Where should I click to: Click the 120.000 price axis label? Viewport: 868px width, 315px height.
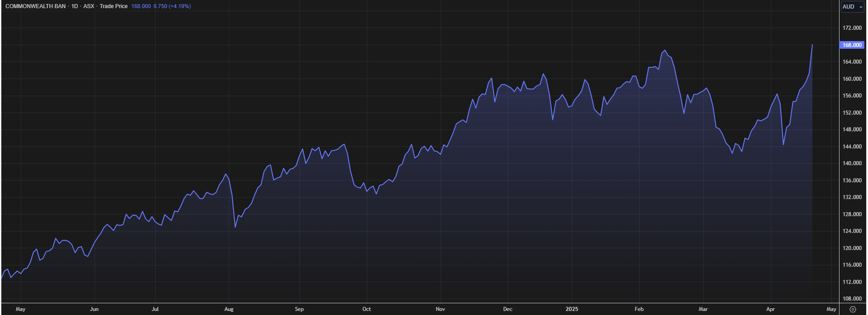[852, 248]
